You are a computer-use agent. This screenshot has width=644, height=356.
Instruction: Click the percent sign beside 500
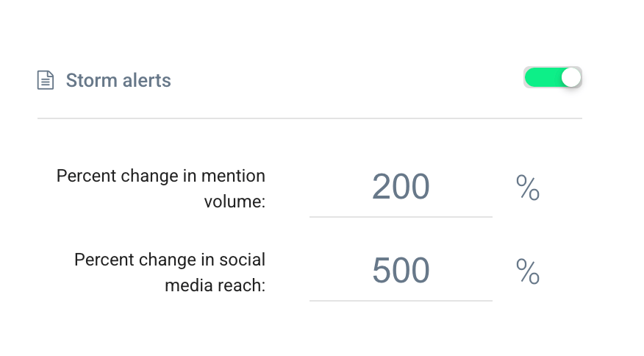click(528, 271)
